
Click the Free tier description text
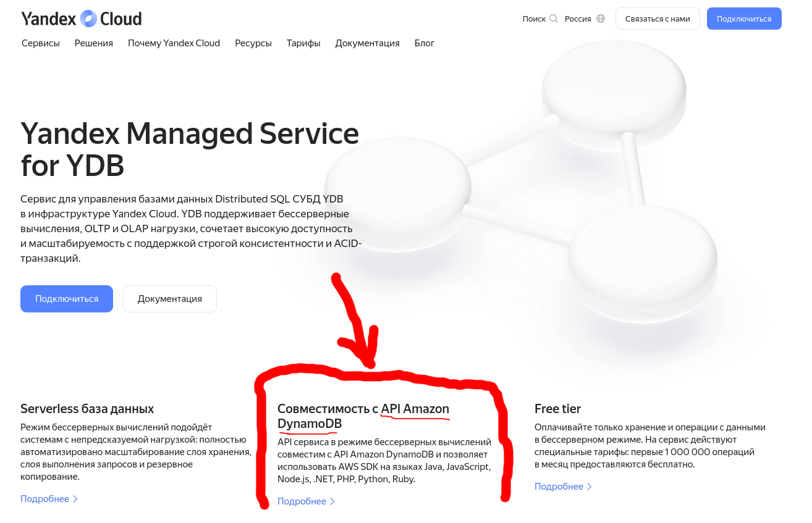pos(650,446)
